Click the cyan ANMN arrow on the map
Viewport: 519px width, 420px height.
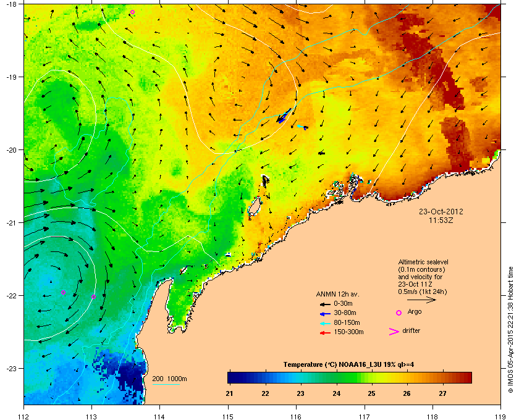(300, 126)
